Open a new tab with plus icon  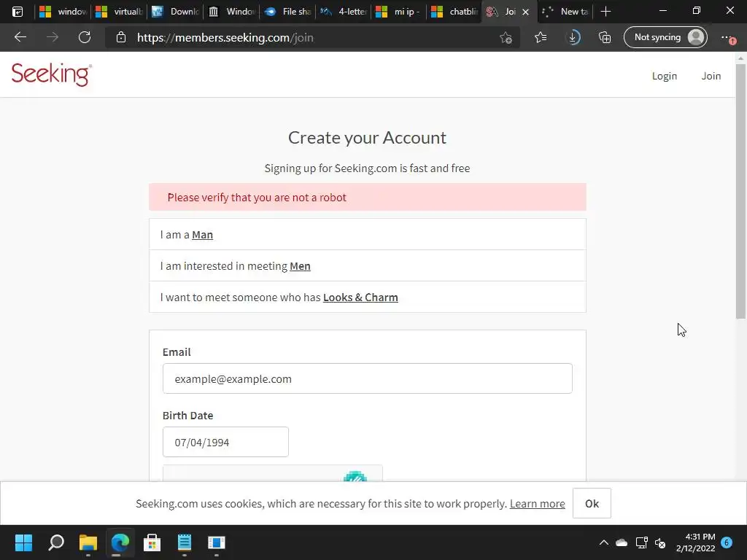605,12
